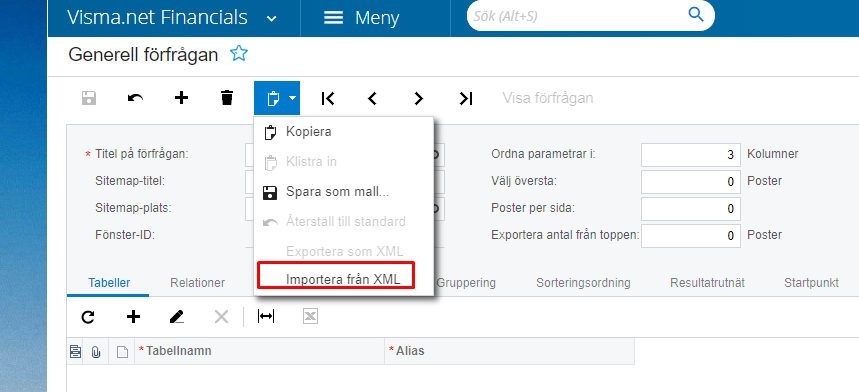
Task: Add Generell förfrågan to favorites star
Action: [239, 54]
